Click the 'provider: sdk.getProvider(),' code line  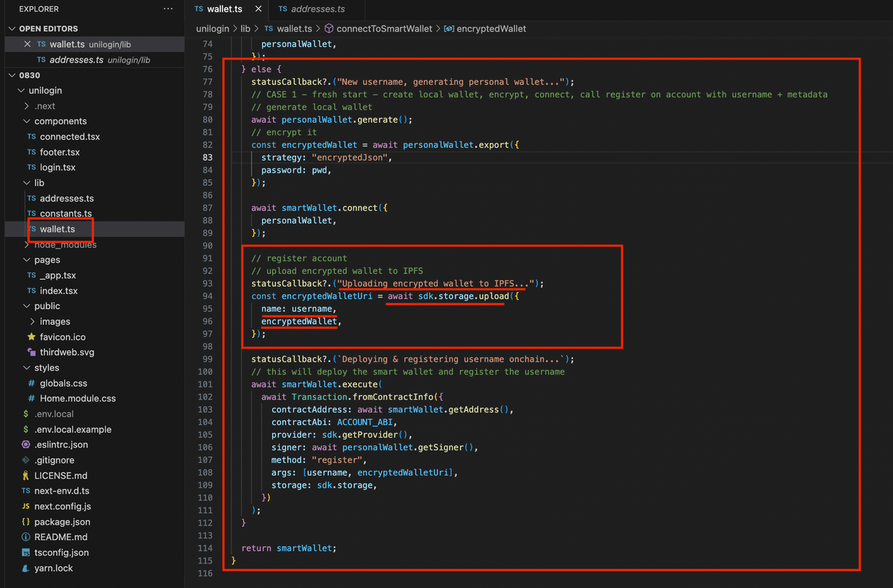click(x=342, y=435)
